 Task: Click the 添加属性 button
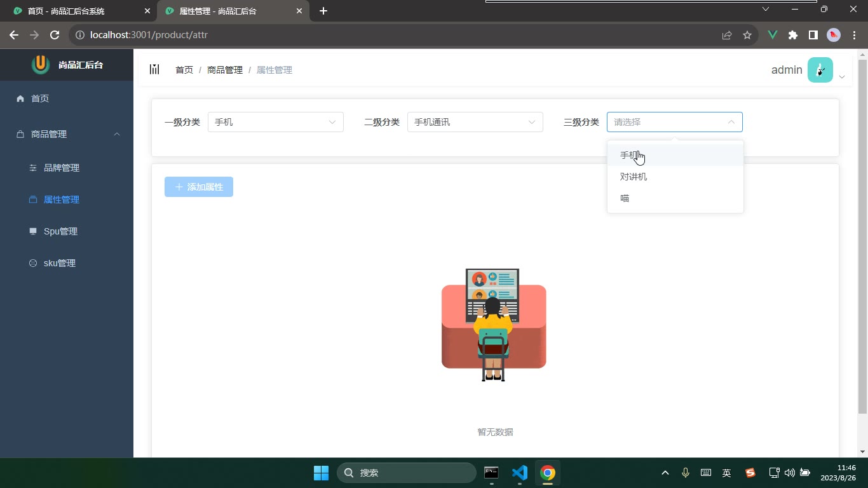tap(199, 187)
